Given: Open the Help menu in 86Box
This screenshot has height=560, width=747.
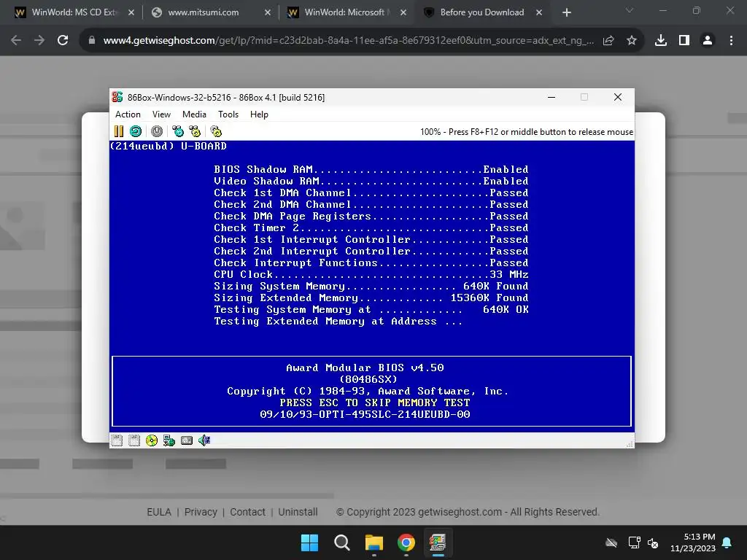Looking at the screenshot, I should pos(259,114).
